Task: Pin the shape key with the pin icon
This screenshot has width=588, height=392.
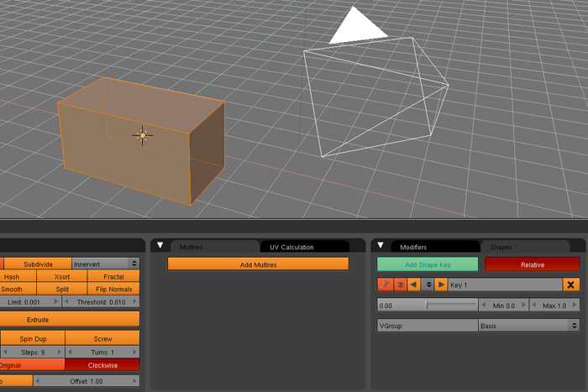Action: (385, 285)
